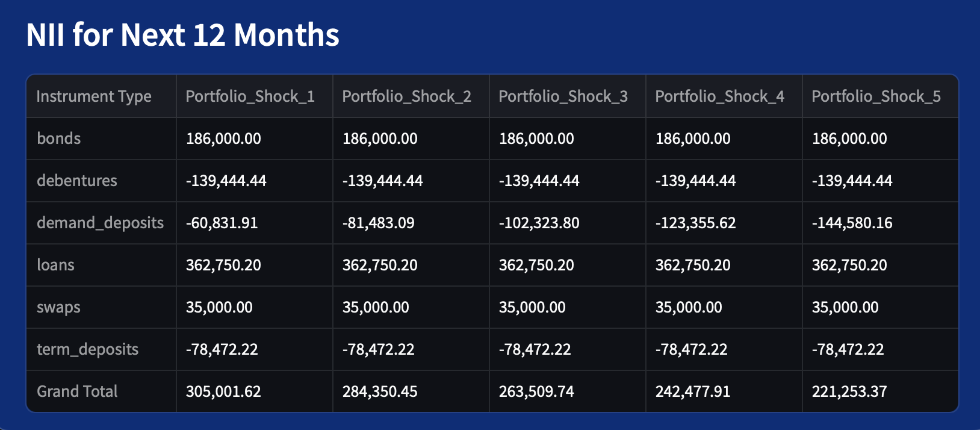This screenshot has width=980, height=430.
Task: Select demand_deposits value -102,323.80
Action: [x=539, y=223]
